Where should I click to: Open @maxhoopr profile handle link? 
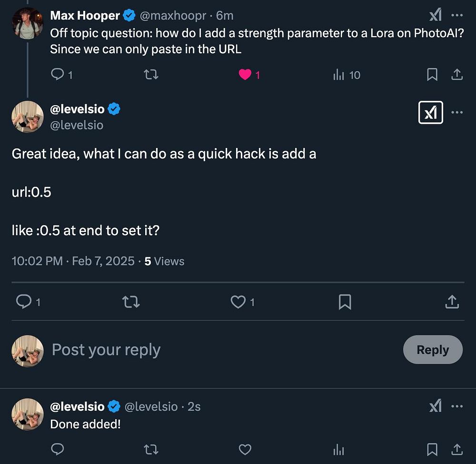(173, 16)
